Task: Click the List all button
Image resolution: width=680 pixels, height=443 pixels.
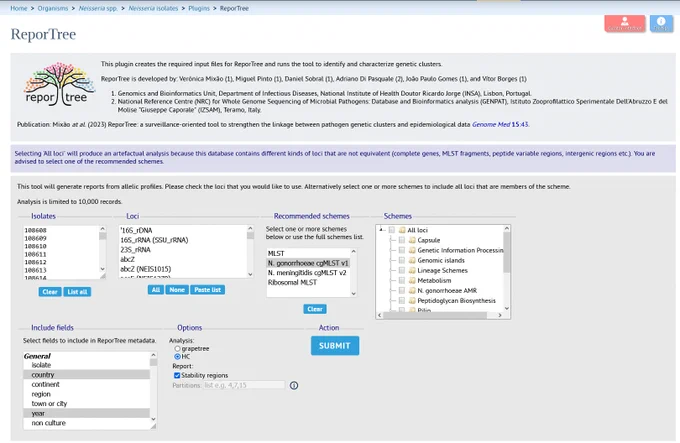Action: click(x=77, y=292)
